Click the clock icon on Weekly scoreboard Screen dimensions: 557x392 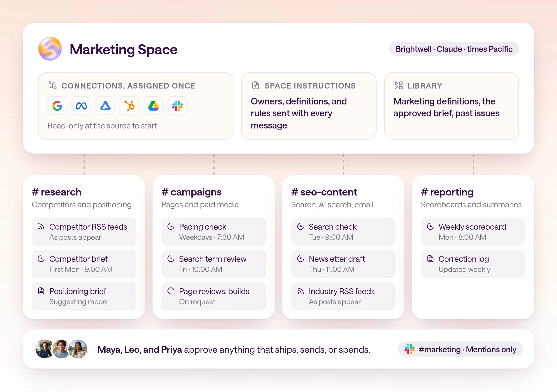click(430, 226)
